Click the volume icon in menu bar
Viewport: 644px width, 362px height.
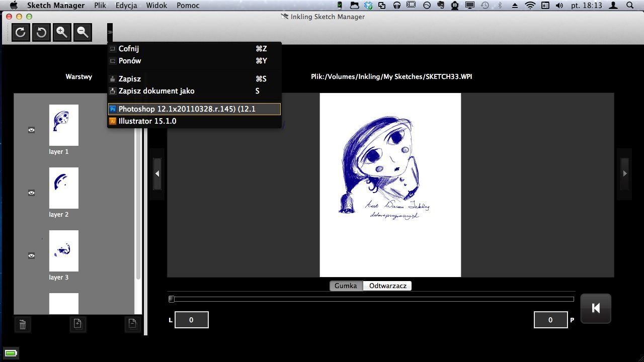[x=559, y=6]
